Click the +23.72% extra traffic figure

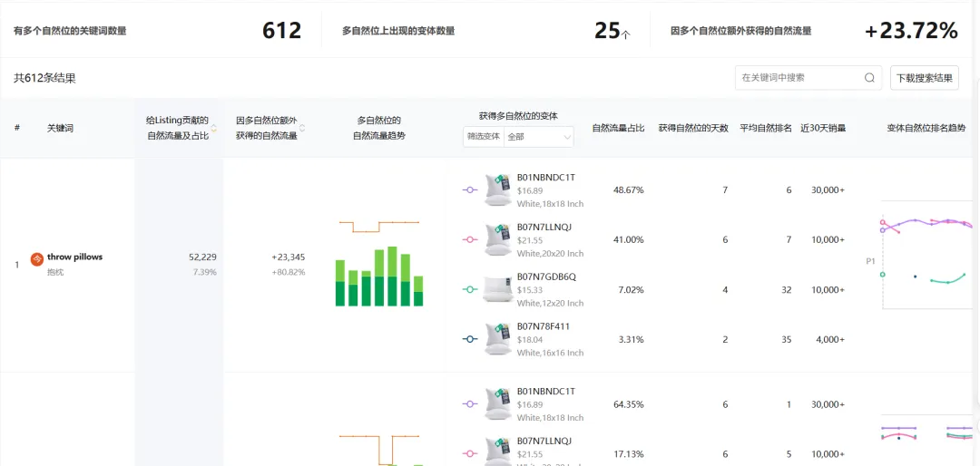pos(911,31)
